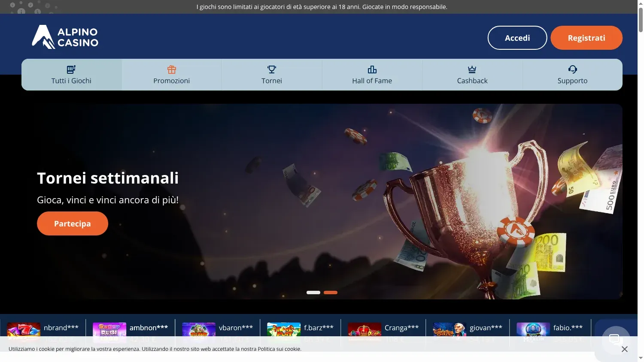Image resolution: width=644 pixels, height=362 pixels.
Task: Click the Supporto headset icon
Action: click(x=573, y=69)
